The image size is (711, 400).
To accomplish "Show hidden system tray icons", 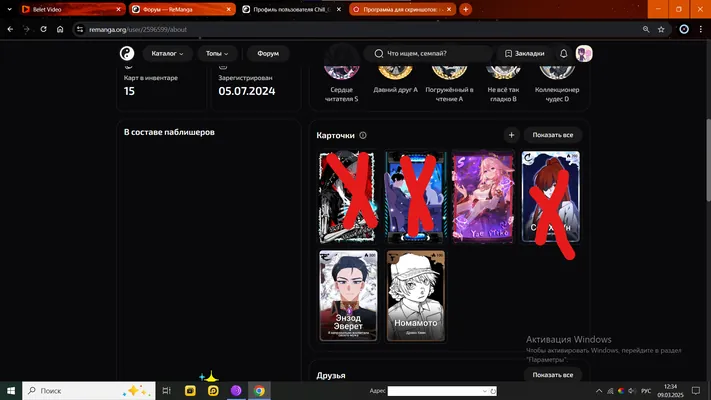I will click(599, 390).
